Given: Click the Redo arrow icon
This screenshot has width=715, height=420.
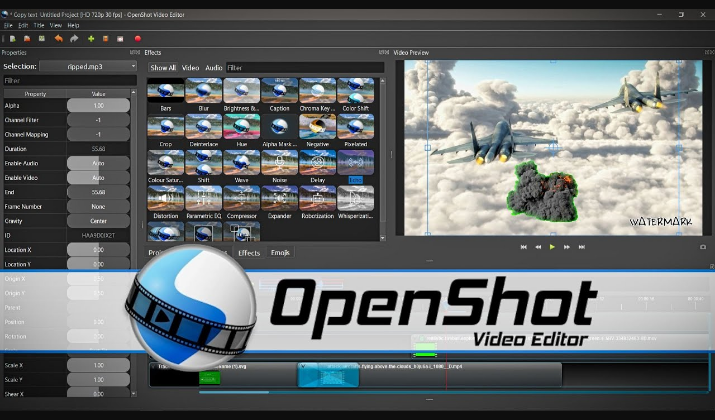Looking at the screenshot, I should [74, 39].
